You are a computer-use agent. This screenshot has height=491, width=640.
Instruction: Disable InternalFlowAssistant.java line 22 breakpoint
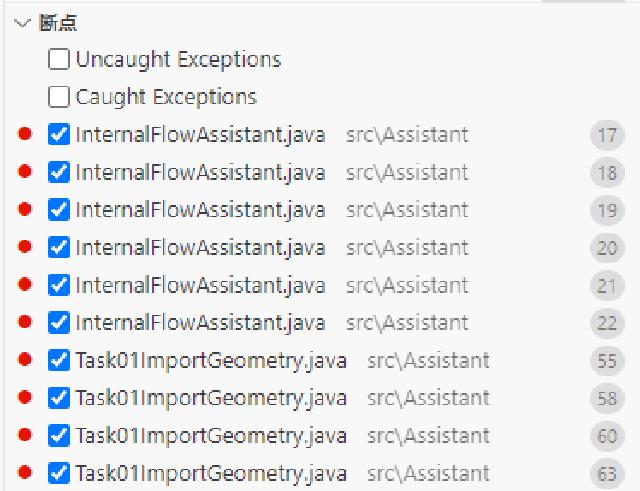point(58,322)
